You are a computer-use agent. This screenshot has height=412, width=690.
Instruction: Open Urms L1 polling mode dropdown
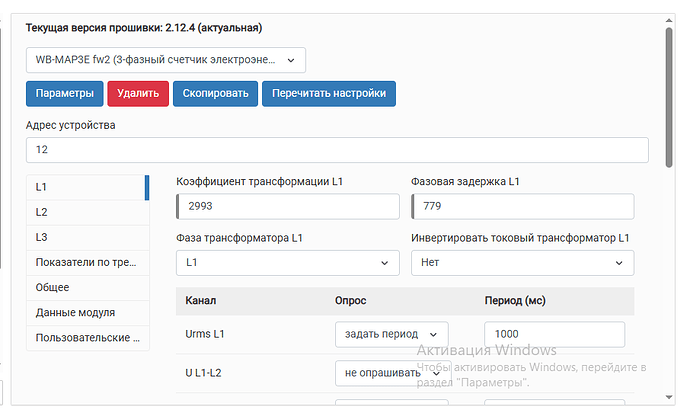pos(392,335)
